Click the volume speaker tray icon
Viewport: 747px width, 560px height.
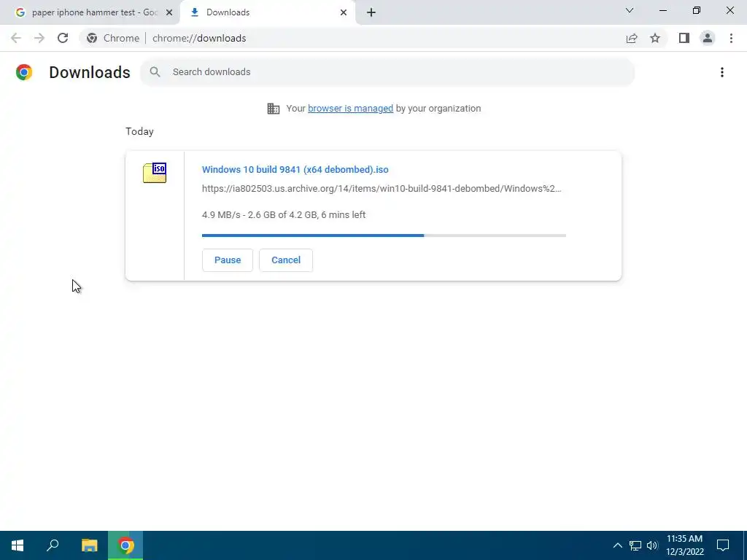click(x=652, y=545)
